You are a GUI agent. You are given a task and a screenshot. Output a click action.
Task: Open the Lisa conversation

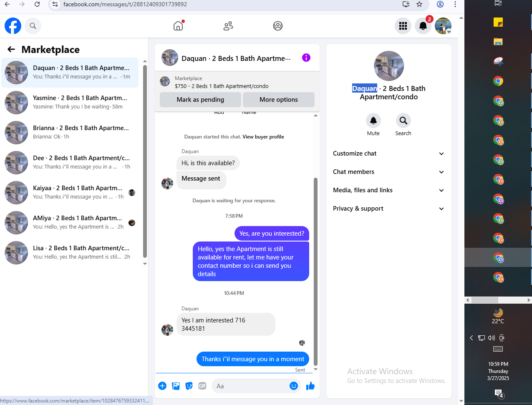point(70,253)
